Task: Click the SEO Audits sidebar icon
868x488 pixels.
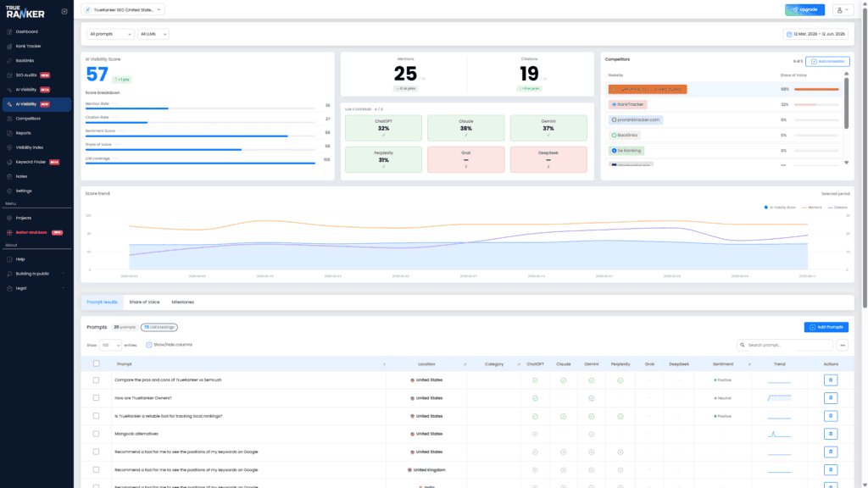Action: coord(9,75)
